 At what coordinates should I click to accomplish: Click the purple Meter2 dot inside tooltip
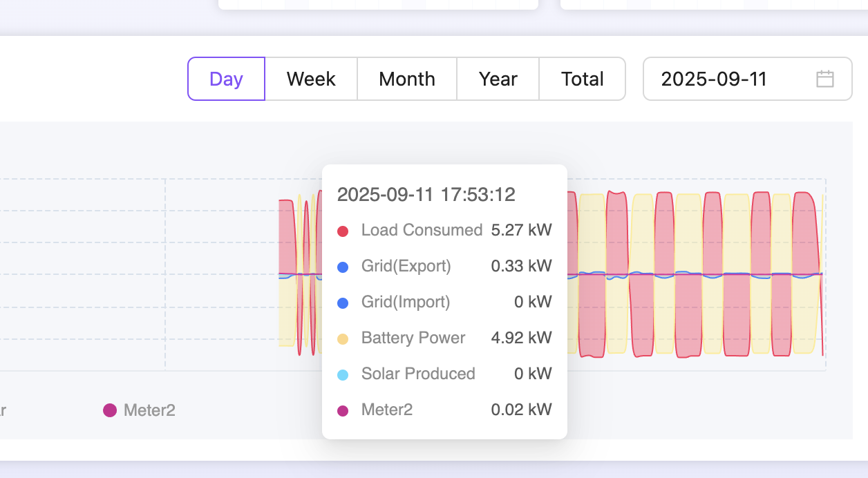[343, 410]
